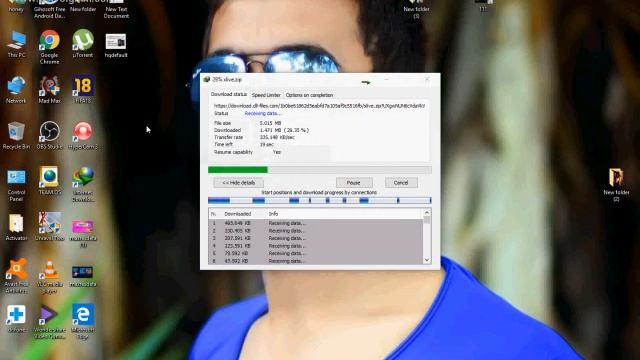Cancel the slive.zip download

point(401,183)
